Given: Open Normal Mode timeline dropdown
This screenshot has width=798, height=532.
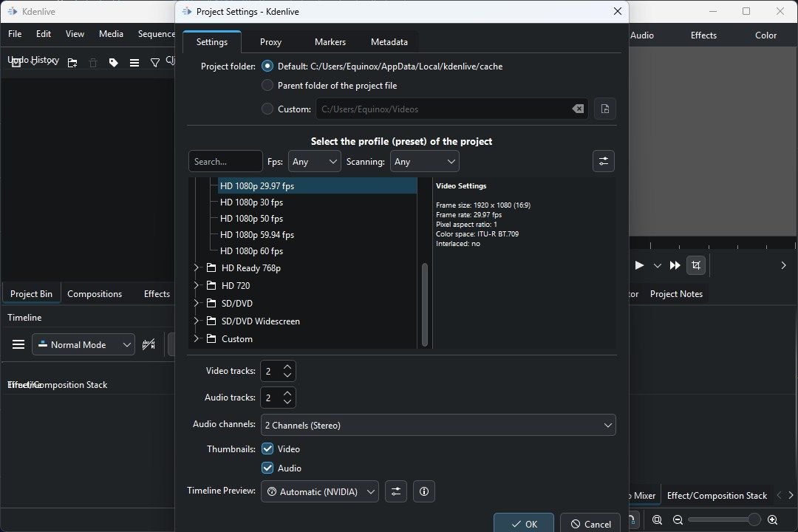Looking at the screenshot, I should click(83, 344).
